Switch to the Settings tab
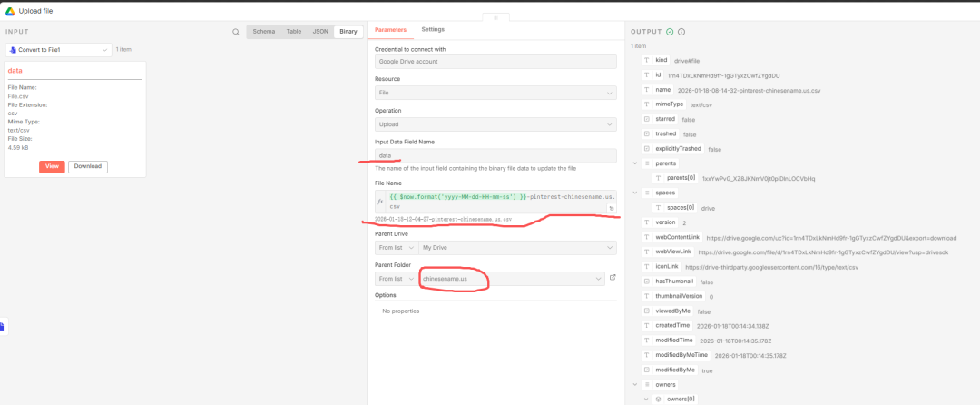The width and height of the screenshot is (980, 405). (433, 30)
